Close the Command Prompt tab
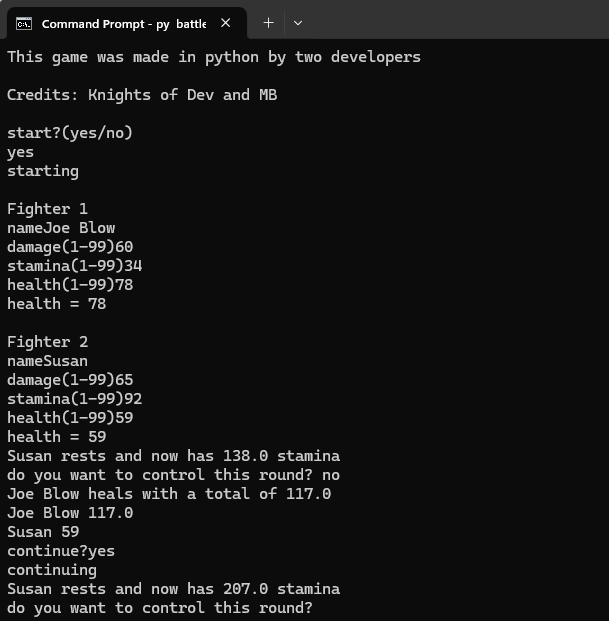 click(225, 23)
